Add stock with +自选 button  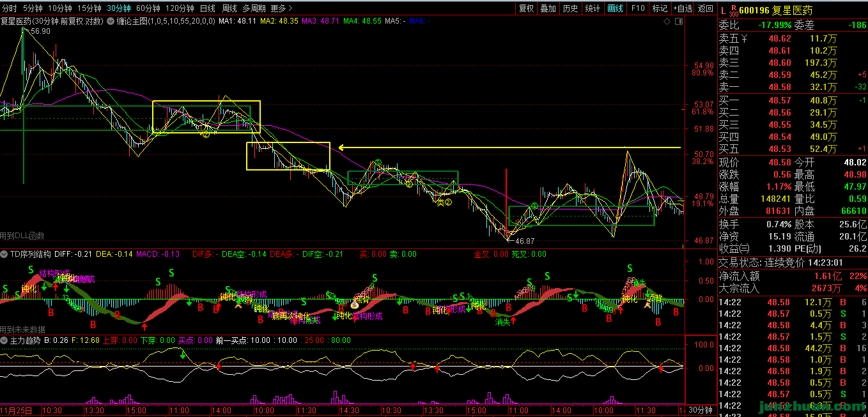[682, 8]
